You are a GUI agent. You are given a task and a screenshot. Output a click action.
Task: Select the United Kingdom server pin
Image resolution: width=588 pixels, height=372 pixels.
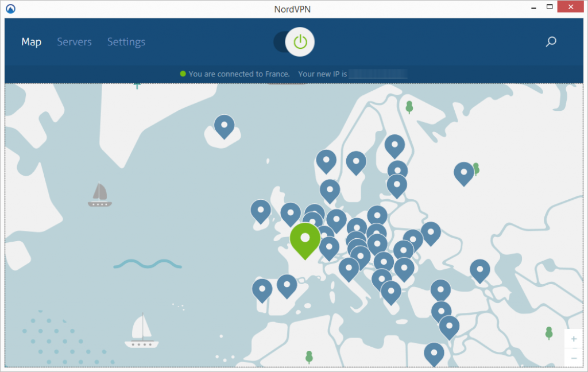291,215
